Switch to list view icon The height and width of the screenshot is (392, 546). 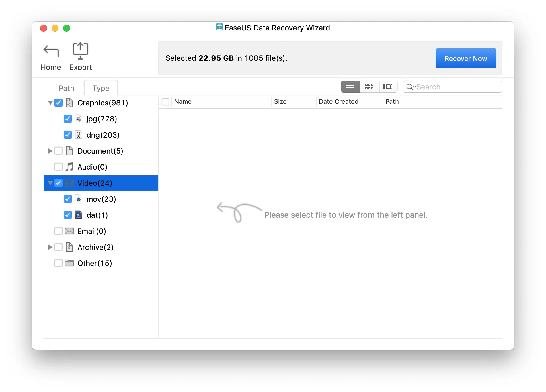pos(350,87)
